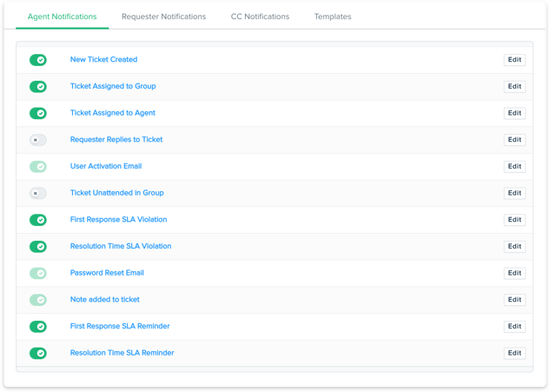The height and width of the screenshot is (392, 550).
Task: Select the Agent Notifications tab
Action: tap(62, 17)
